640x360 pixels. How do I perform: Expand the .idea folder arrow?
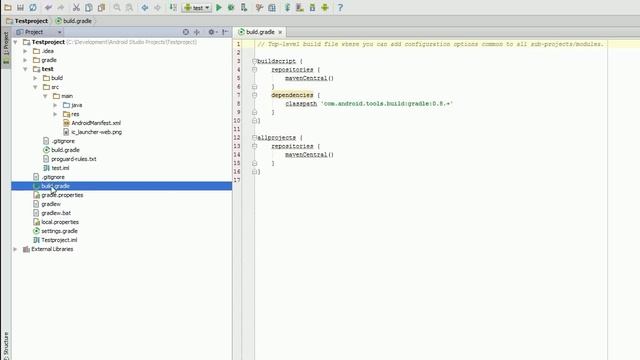click(25, 51)
